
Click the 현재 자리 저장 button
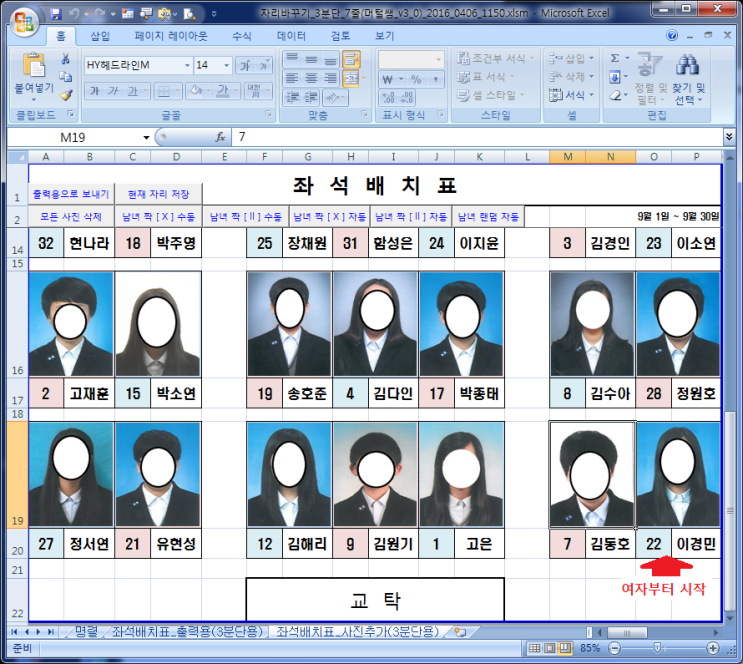[156, 193]
